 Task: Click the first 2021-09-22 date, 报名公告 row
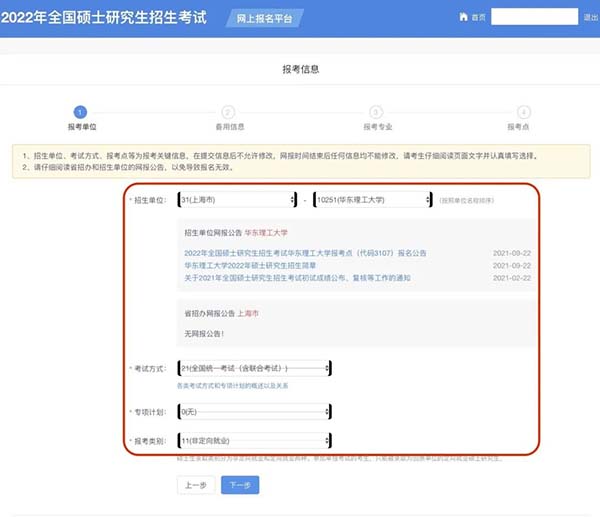point(512,253)
